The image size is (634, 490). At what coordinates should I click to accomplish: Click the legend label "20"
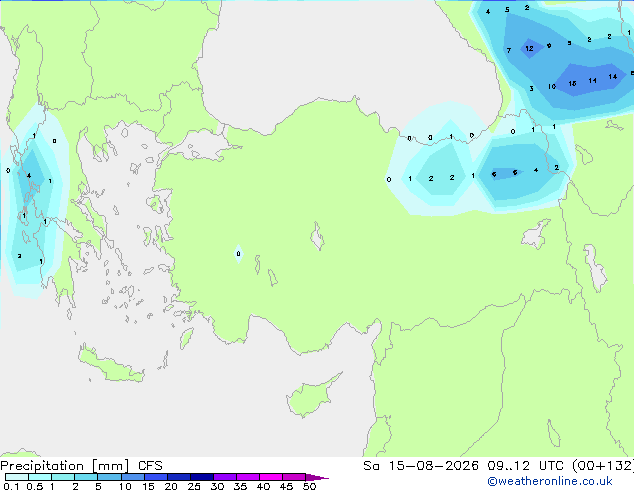[171, 486]
